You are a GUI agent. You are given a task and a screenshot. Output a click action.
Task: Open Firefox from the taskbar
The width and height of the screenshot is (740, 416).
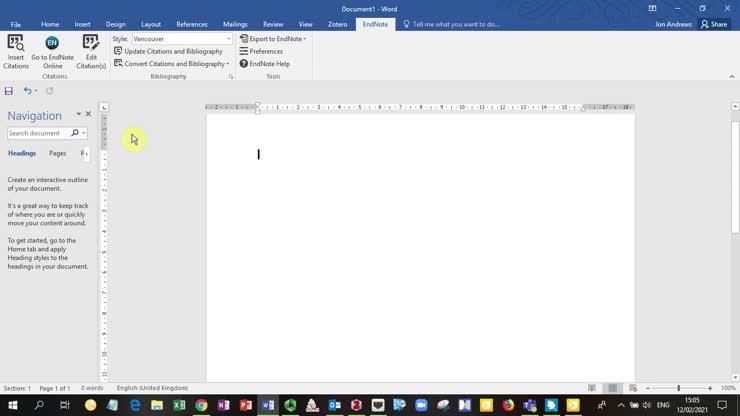(x=508, y=405)
